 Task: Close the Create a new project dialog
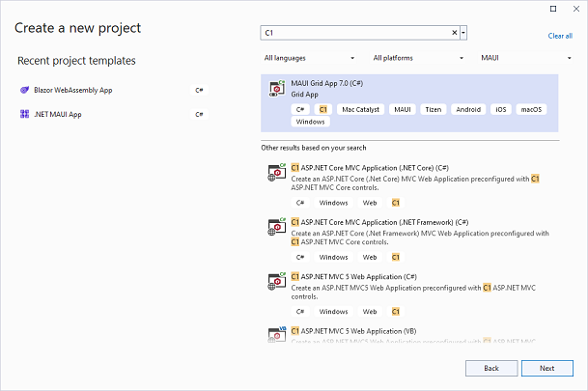[575, 8]
